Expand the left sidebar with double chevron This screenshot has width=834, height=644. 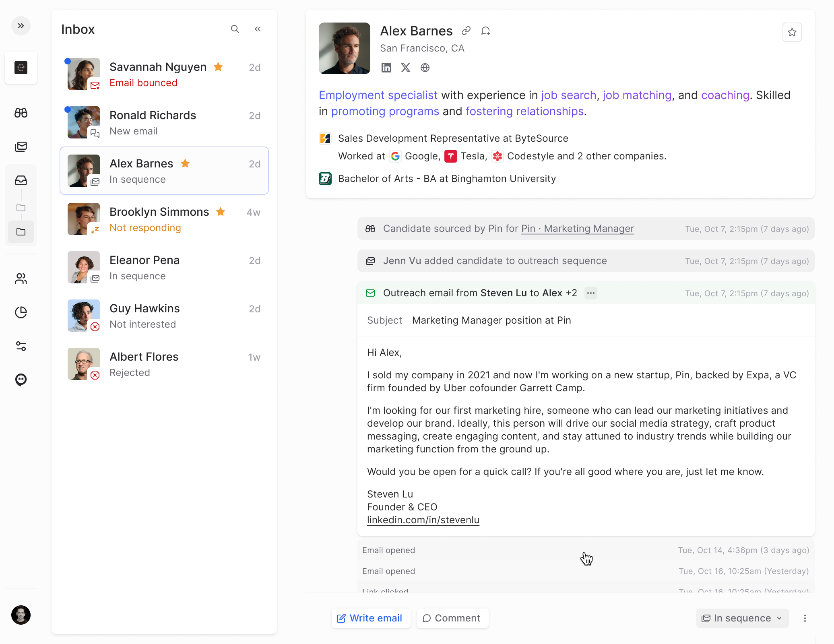click(x=21, y=26)
